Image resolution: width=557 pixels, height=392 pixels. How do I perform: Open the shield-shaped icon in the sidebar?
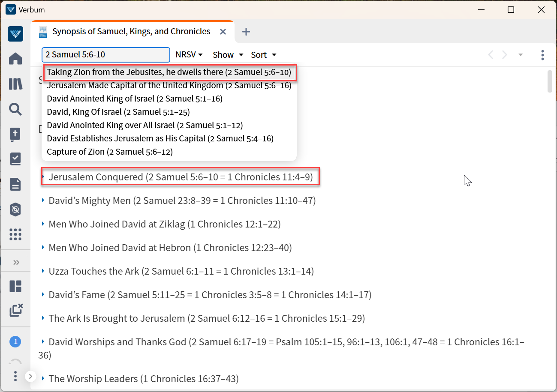[15, 209]
